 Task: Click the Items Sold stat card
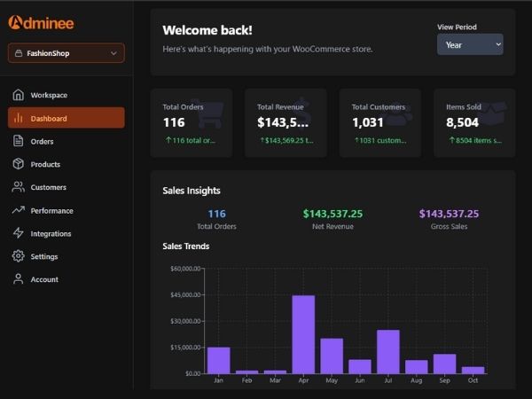tap(474, 122)
